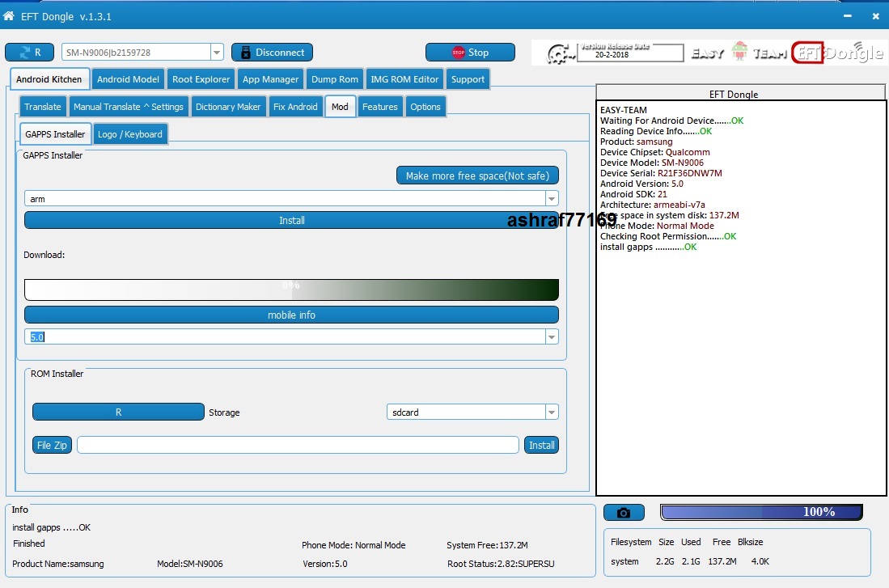Select the Manual Translate ^ Settings tab
The width and height of the screenshot is (889, 588).
128,107
